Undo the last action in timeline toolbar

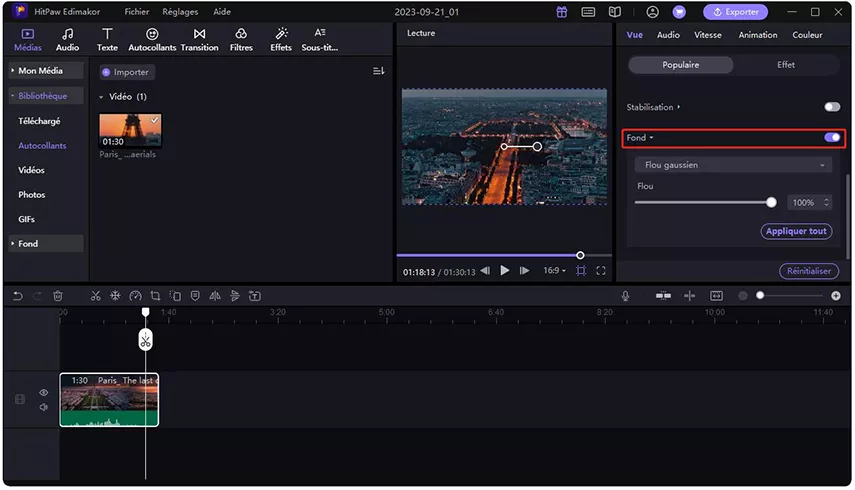17,296
